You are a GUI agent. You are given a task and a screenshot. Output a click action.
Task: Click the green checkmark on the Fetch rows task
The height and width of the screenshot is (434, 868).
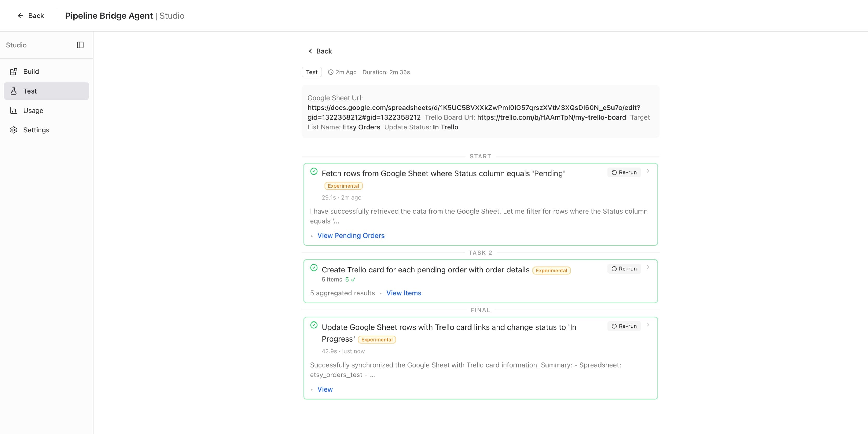pyautogui.click(x=314, y=171)
